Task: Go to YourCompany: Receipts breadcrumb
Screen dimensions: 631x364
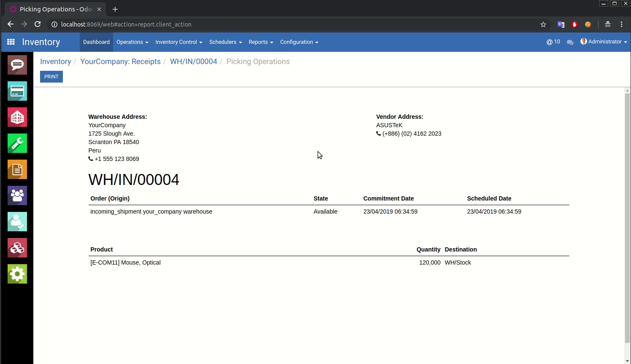Action: coord(120,62)
